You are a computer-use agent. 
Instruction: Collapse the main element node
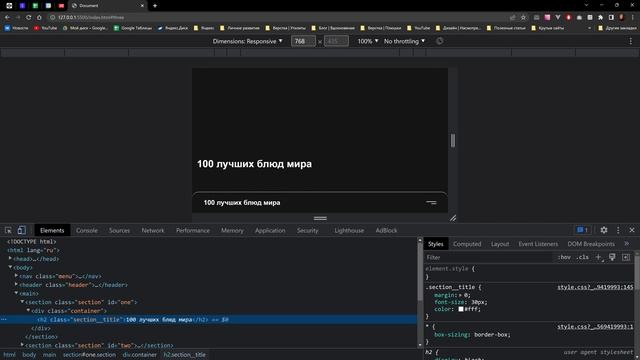click(16, 293)
